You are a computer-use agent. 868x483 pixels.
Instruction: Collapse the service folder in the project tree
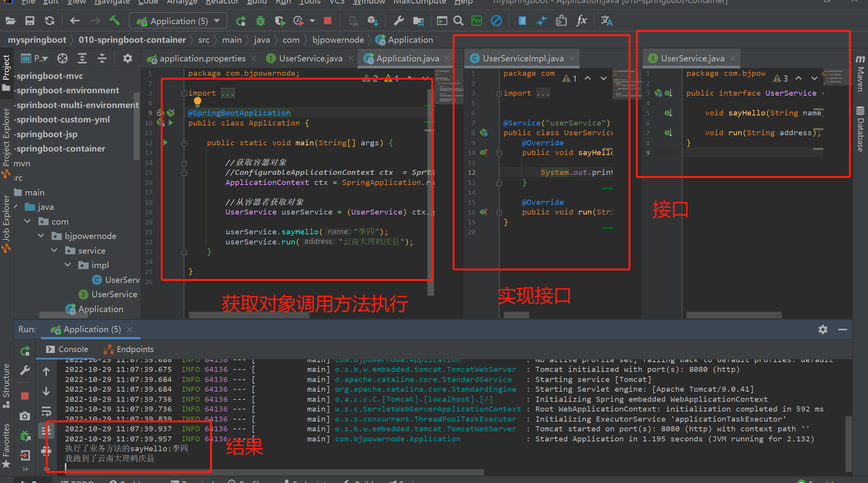(54, 251)
